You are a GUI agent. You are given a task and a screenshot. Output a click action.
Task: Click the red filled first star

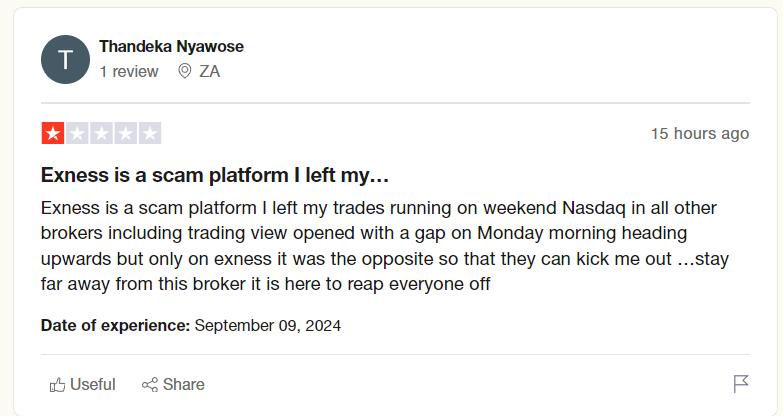click(x=53, y=133)
